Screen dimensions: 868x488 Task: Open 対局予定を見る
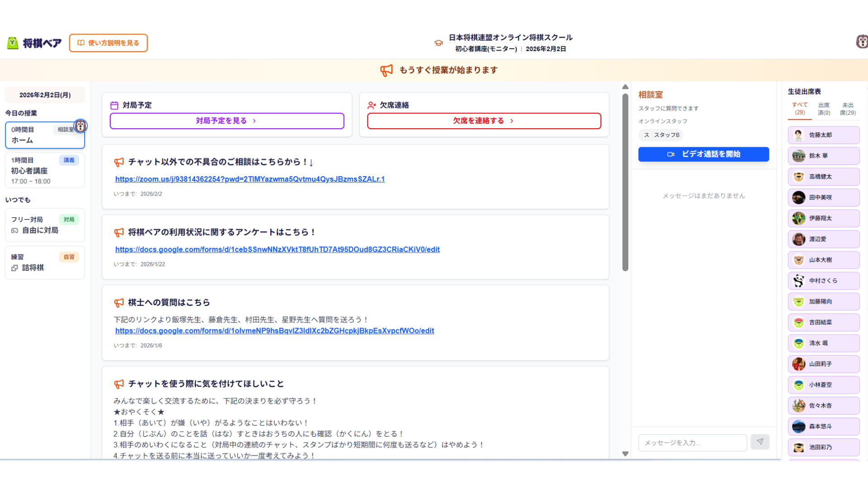tap(226, 121)
